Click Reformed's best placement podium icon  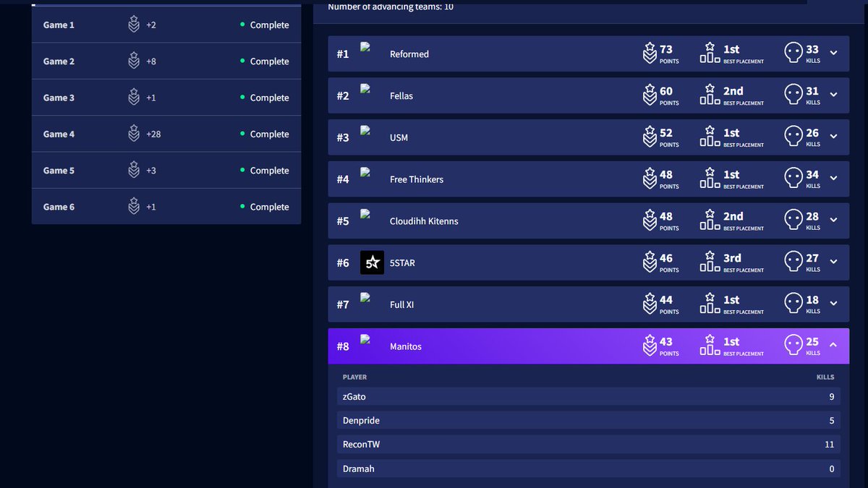point(710,53)
